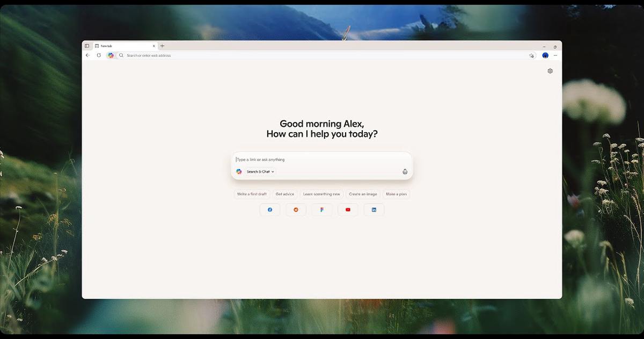The width and height of the screenshot is (644, 339).
Task: Open a new tab with the plus button
Action: (x=162, y=46)
